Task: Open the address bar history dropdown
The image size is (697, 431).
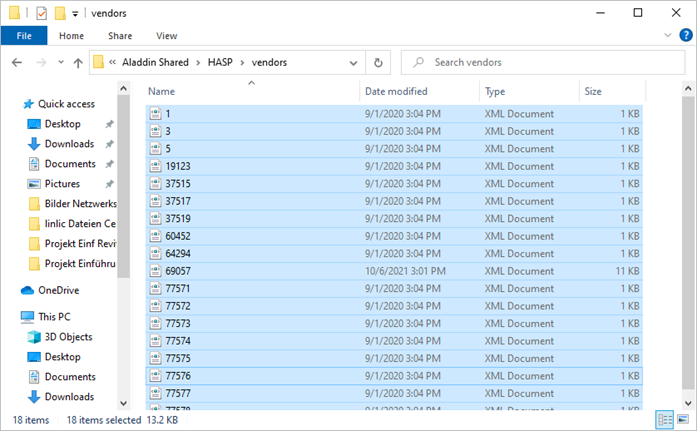Action: 353,63
